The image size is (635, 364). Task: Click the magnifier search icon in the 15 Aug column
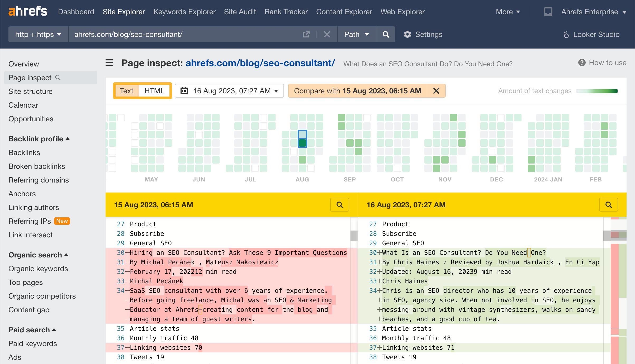click(340, 204)
